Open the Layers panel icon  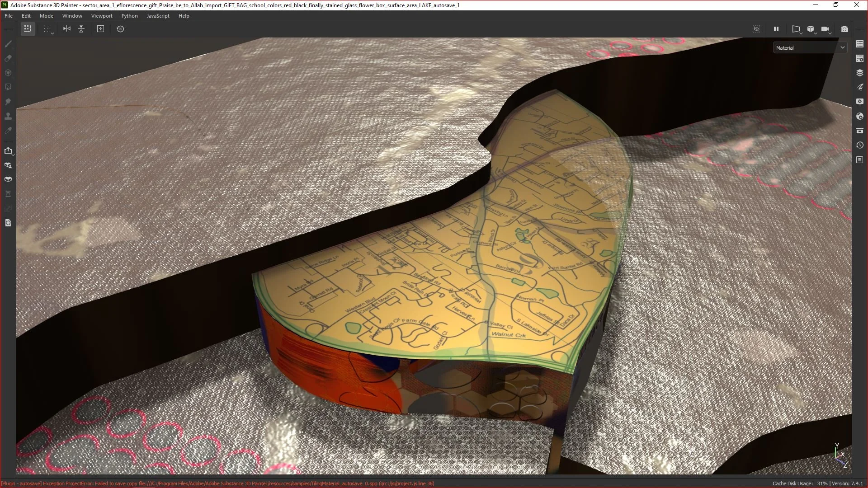click(860, 73)
